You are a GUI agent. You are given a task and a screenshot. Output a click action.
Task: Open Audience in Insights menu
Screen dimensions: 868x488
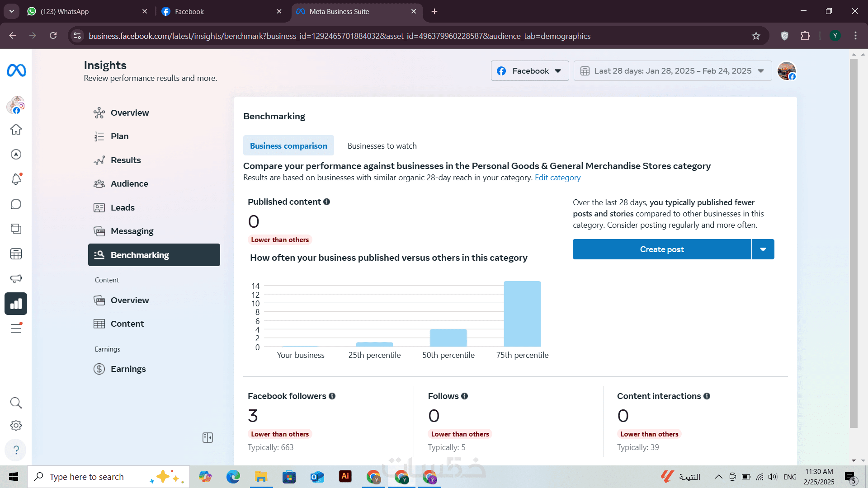pos(129,184)
